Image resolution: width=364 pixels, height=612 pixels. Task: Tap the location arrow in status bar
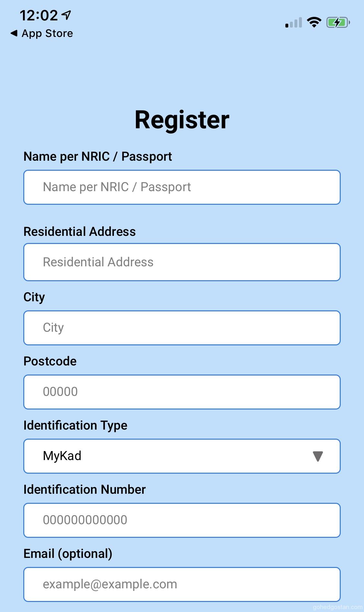[x=66, y=15]
